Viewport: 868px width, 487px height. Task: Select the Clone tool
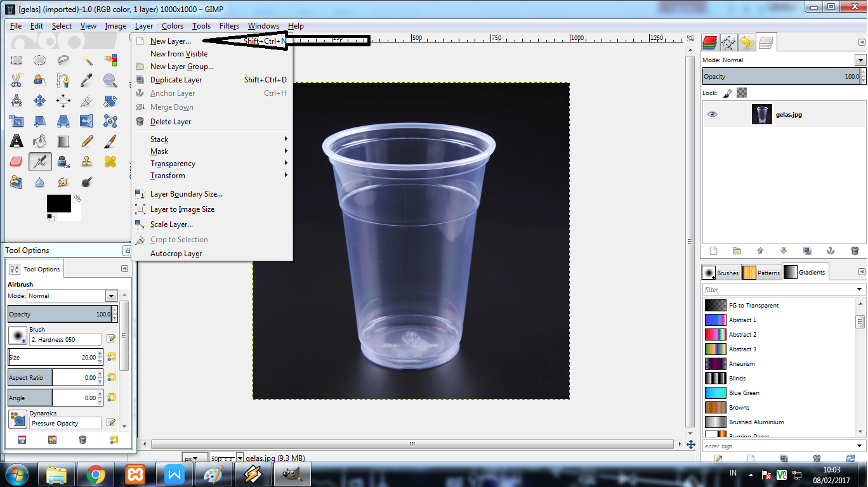click(86, 162)
